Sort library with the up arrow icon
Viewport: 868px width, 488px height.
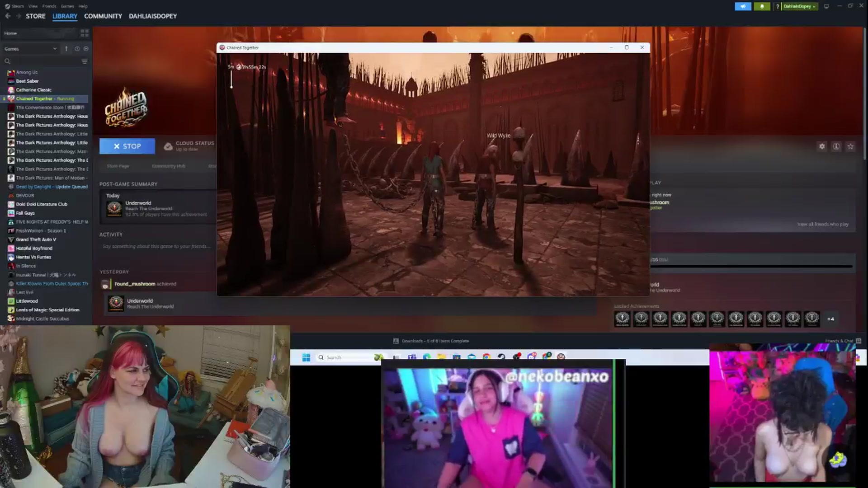66,49
